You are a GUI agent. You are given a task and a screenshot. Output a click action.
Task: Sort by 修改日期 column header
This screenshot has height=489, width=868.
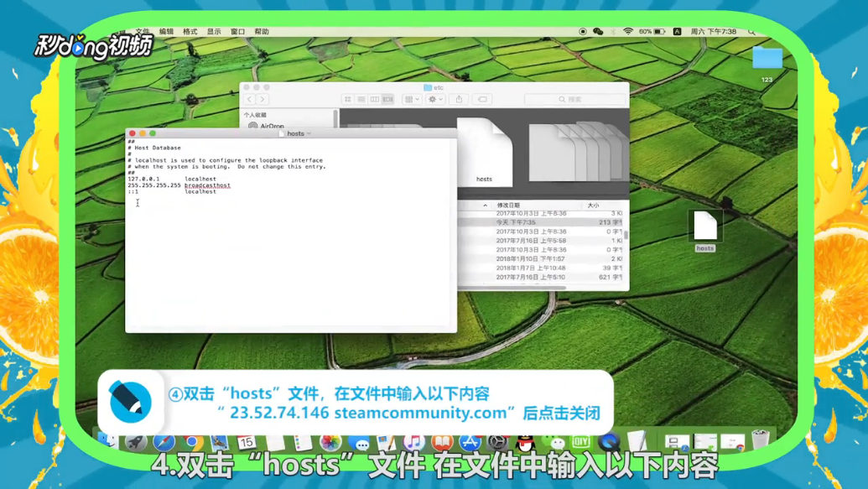[508, 205]
